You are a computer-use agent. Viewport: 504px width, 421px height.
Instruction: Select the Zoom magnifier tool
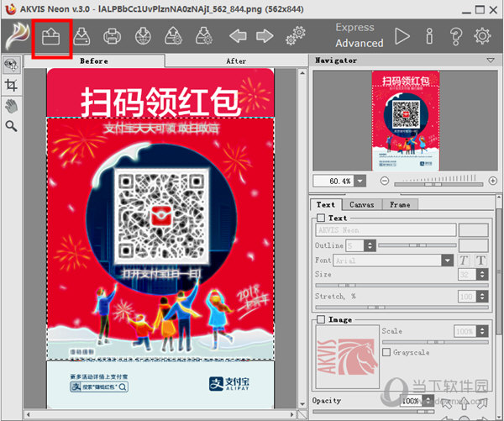pyautogui.click(x=11, y=126)
